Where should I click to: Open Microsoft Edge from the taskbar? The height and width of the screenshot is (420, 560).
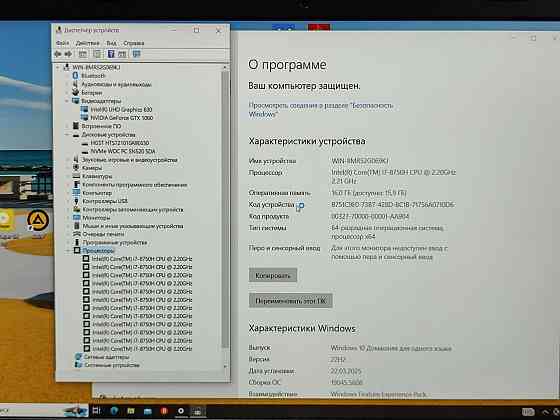pyautogui.click(x=114, y=411)
